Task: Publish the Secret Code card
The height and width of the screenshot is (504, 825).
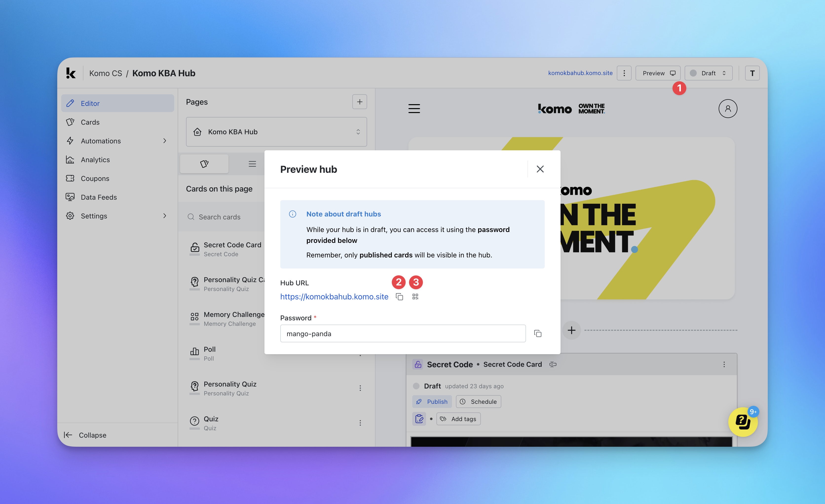Action: tap(432, 402)
